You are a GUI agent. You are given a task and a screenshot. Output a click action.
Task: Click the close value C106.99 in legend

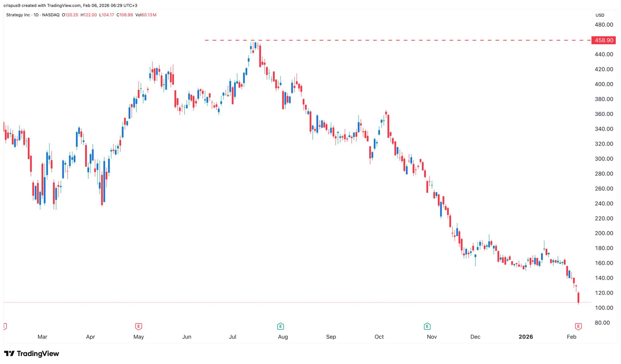[125, 15]
